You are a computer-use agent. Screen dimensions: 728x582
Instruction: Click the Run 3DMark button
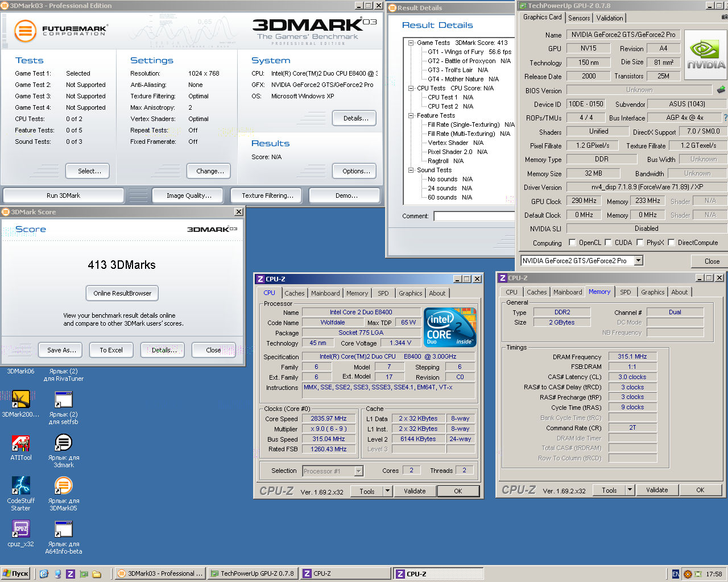click(x=63, y=196)
